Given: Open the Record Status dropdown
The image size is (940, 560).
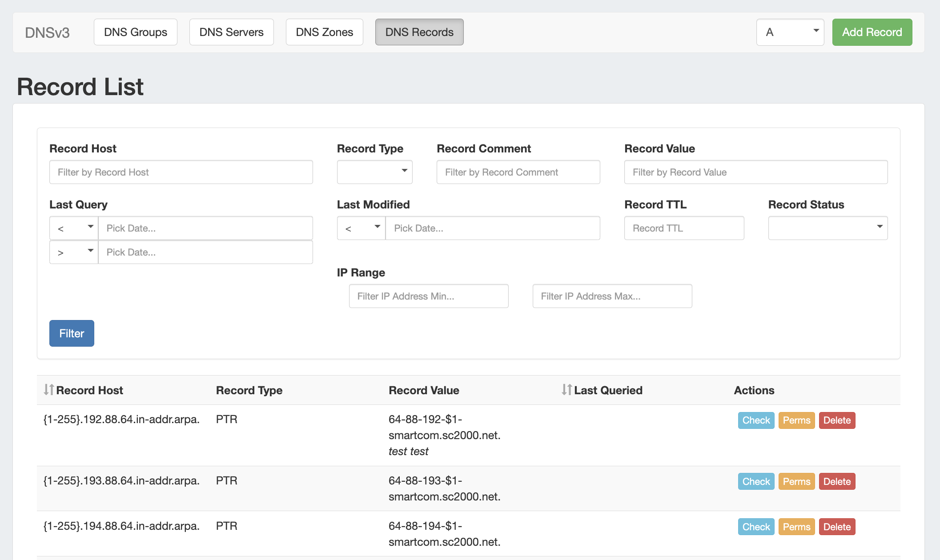Looking at the screenshot, I should (x=828, y=228).
